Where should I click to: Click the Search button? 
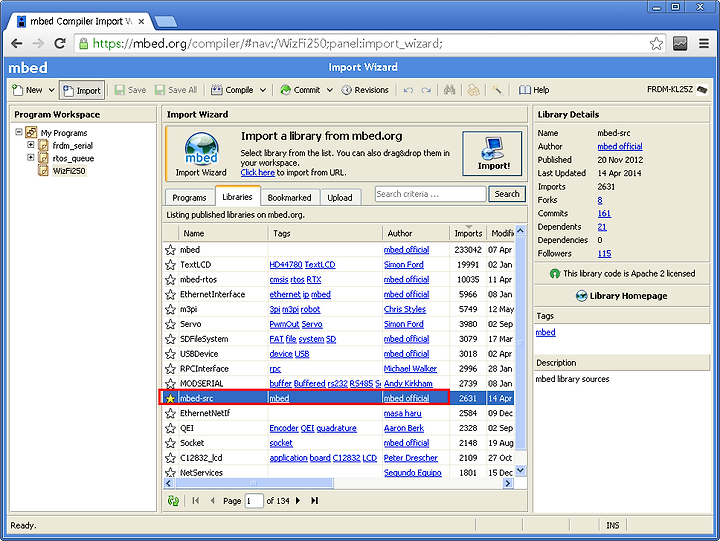[507, 194]
